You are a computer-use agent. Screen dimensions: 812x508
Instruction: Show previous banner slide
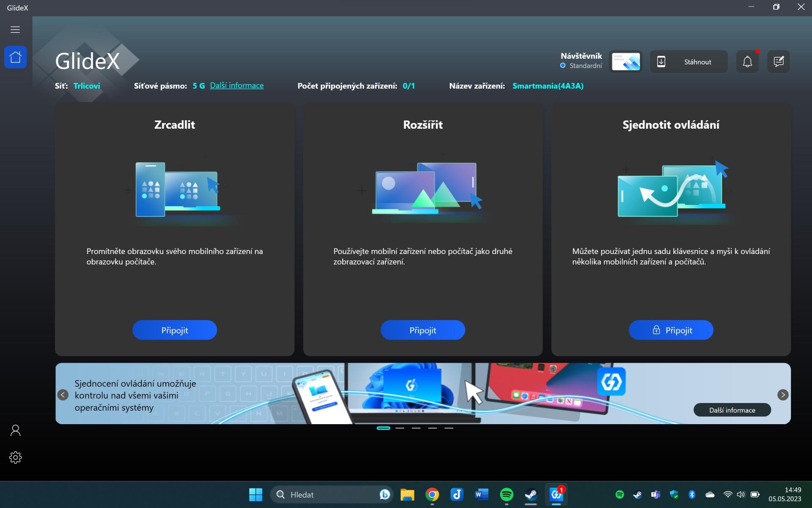point(63,395)
